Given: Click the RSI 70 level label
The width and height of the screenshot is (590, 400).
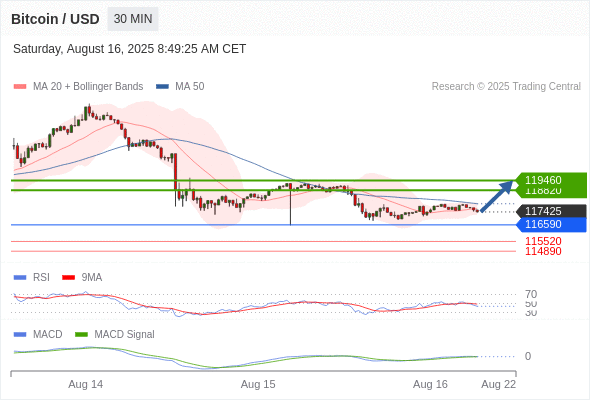Looking at the screenshot, I should (x=531, y=294).
